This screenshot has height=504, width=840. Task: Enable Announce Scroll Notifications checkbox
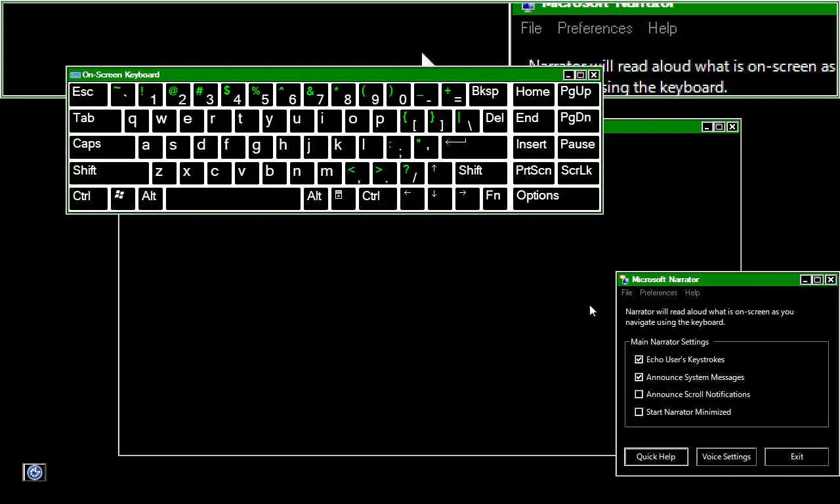(x=639, y=394)
